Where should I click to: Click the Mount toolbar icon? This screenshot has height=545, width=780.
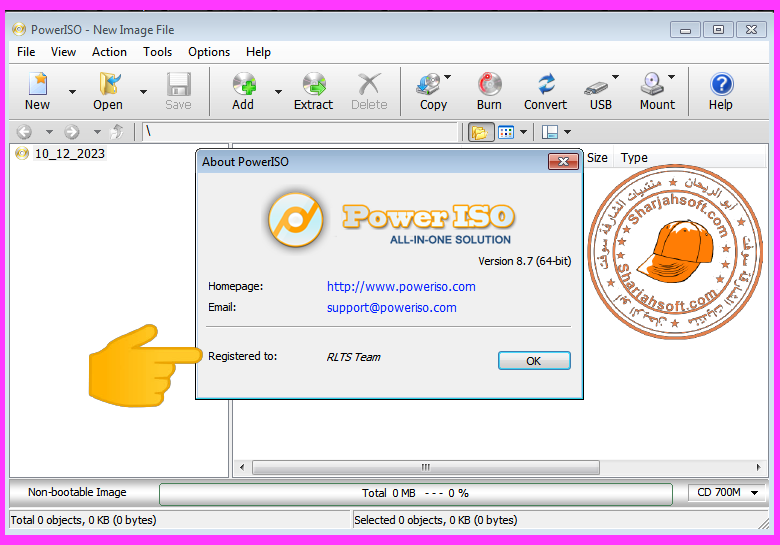click(x=652, y=84)
